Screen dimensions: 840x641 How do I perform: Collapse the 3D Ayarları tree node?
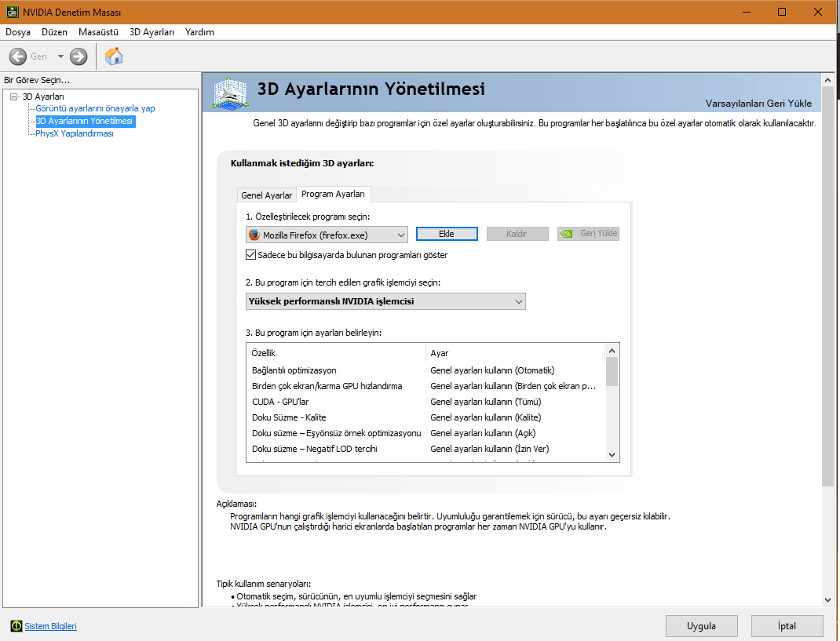coord(14,97)
